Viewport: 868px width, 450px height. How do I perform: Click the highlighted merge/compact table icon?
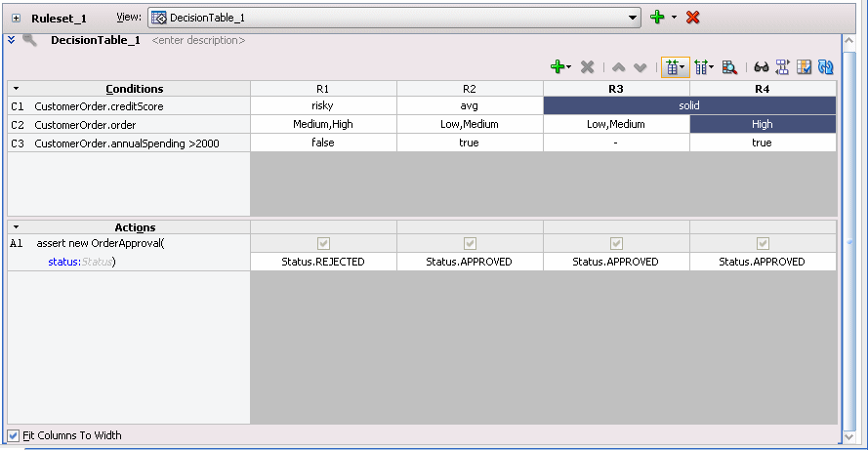point(672,67)
